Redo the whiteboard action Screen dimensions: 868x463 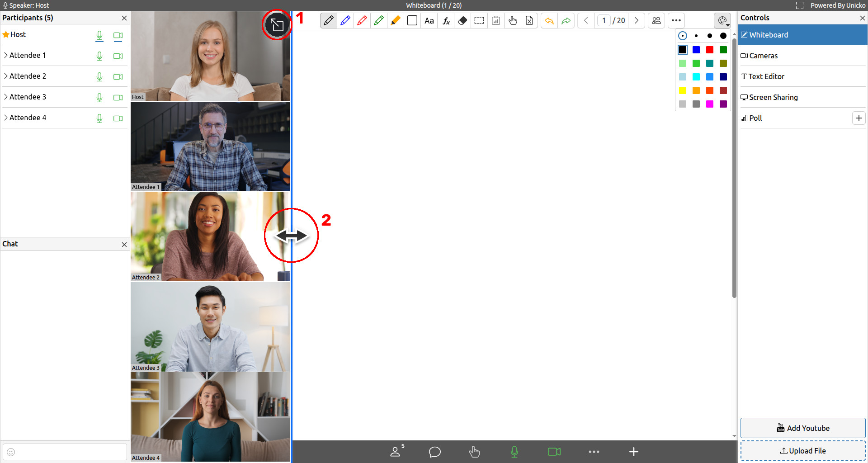(x=566, y=20)
